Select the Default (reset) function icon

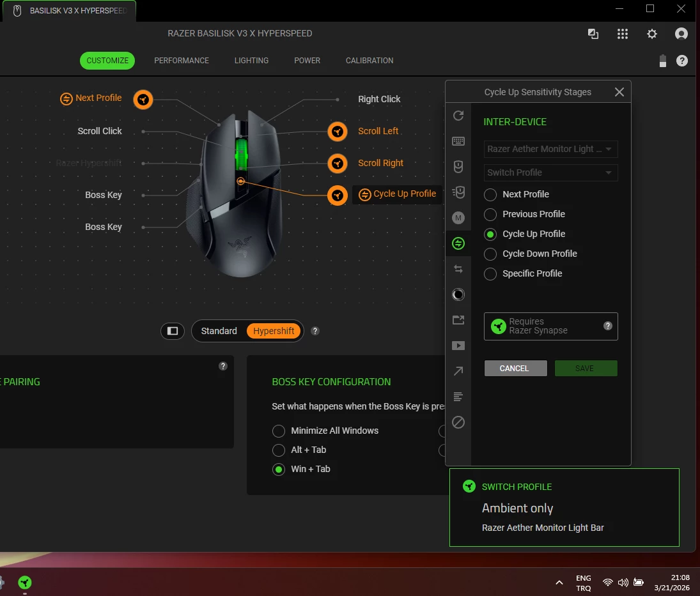[458, 116]
